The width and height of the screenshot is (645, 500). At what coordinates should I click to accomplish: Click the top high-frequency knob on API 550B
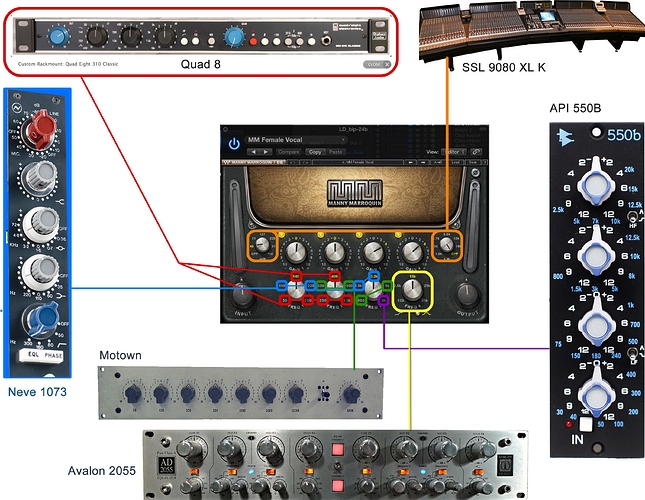click(594, 185)
